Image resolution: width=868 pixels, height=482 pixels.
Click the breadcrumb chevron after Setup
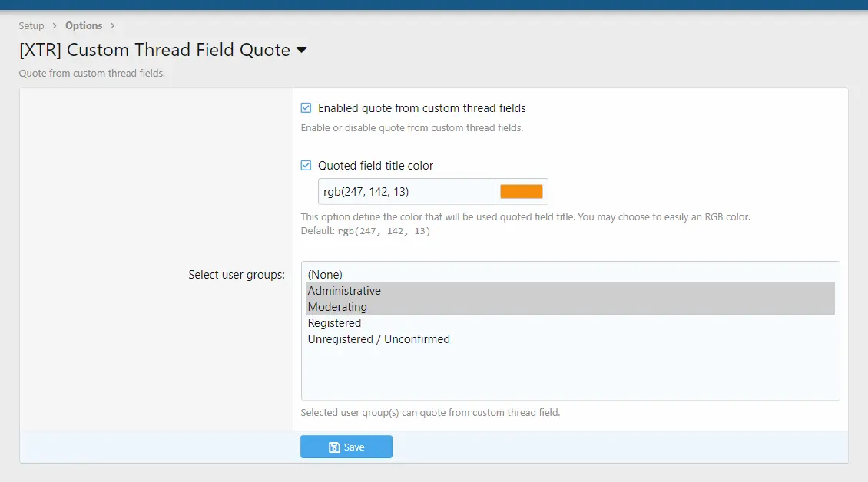pyautogui.click(x=55, y=25)
